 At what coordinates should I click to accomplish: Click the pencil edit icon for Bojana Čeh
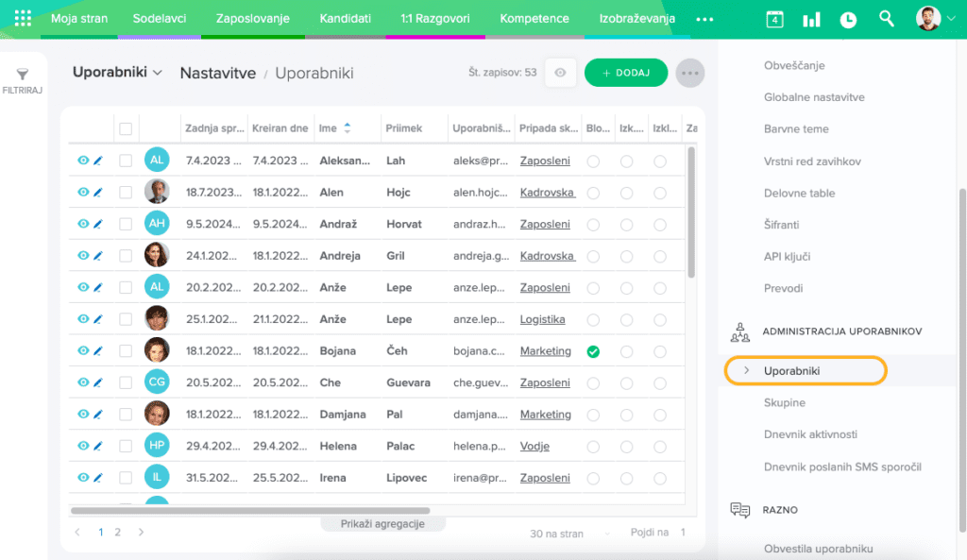(97, 351)
